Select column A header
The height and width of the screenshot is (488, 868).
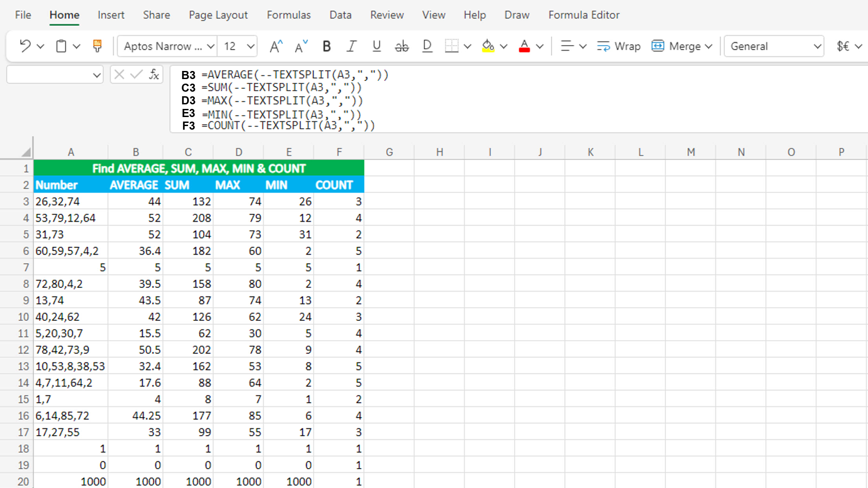click(71, 152)
